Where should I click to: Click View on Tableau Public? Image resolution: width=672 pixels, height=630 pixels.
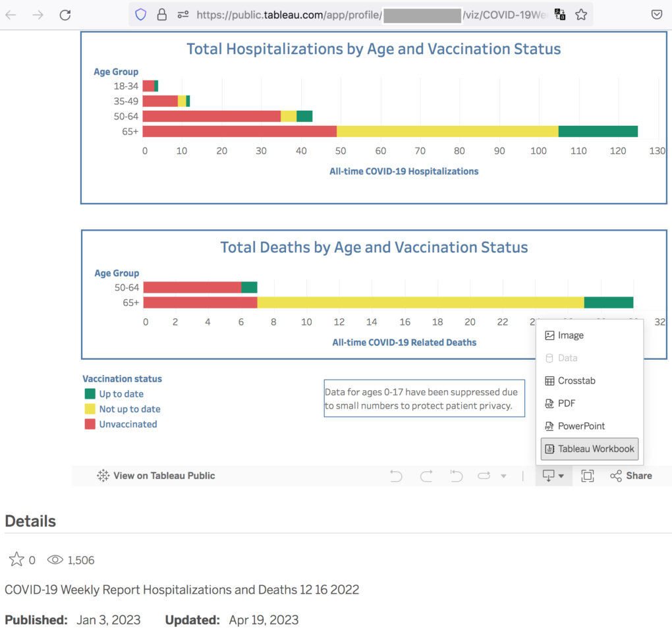(x=156, y=476)
